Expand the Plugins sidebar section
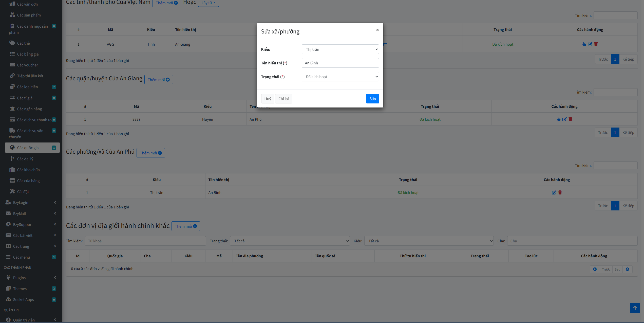Screen dimensions: 644x323 30,278
